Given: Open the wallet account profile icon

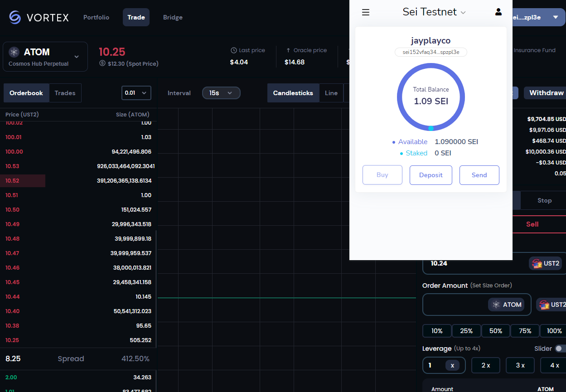Looking at the screenshot, I should (498, 12).
